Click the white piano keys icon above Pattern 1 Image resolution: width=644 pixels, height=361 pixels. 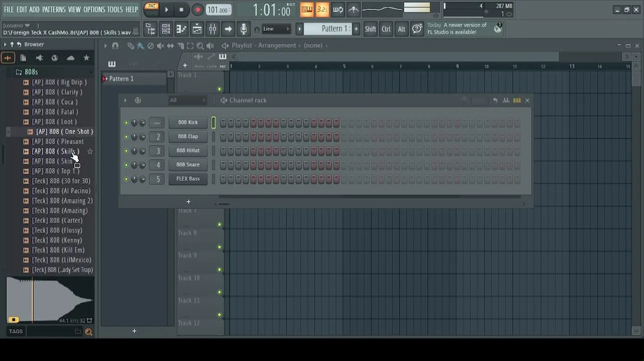click(x=112, y=64)
